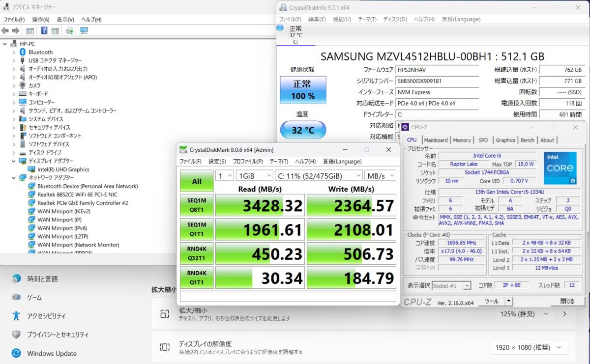Click the blue disk status circle icon

pos(280,28)
